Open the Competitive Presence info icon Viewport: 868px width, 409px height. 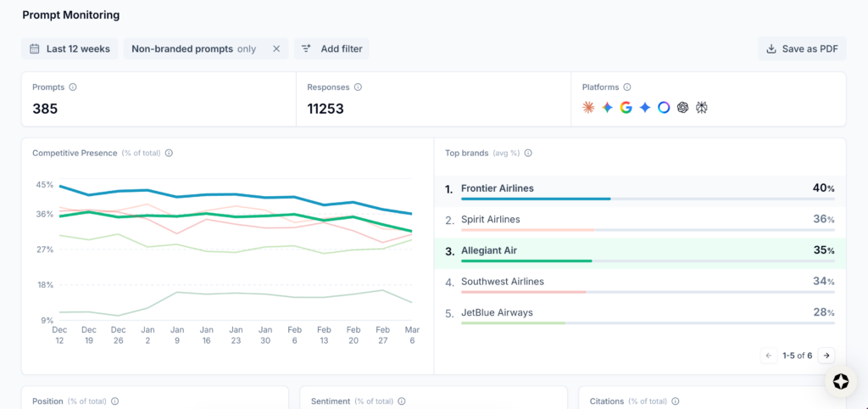(x=169, y=153)
